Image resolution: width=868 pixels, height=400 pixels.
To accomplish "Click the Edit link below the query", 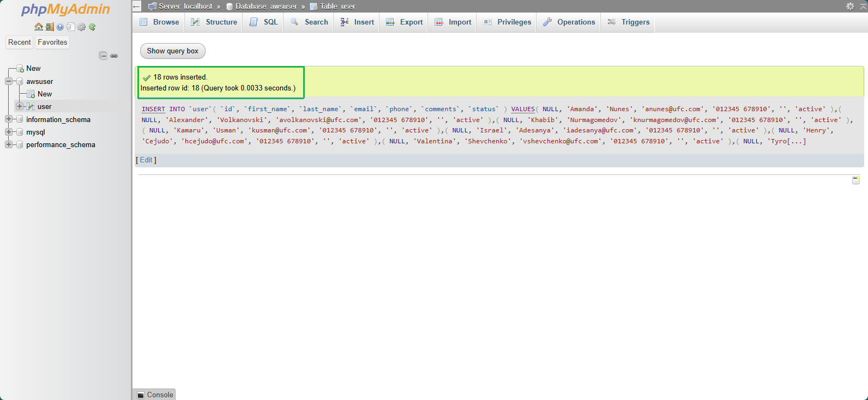I will click(x=146, y=160).
